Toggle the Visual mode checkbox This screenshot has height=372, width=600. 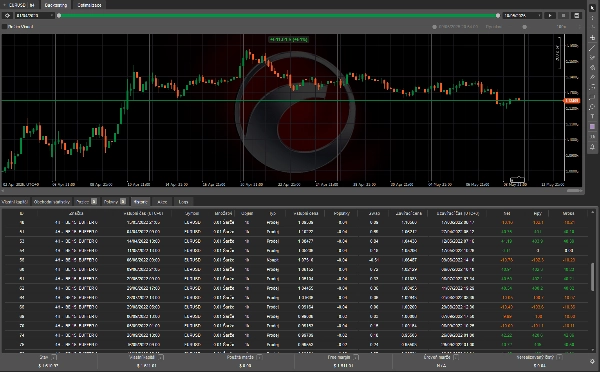click(5, 27)
